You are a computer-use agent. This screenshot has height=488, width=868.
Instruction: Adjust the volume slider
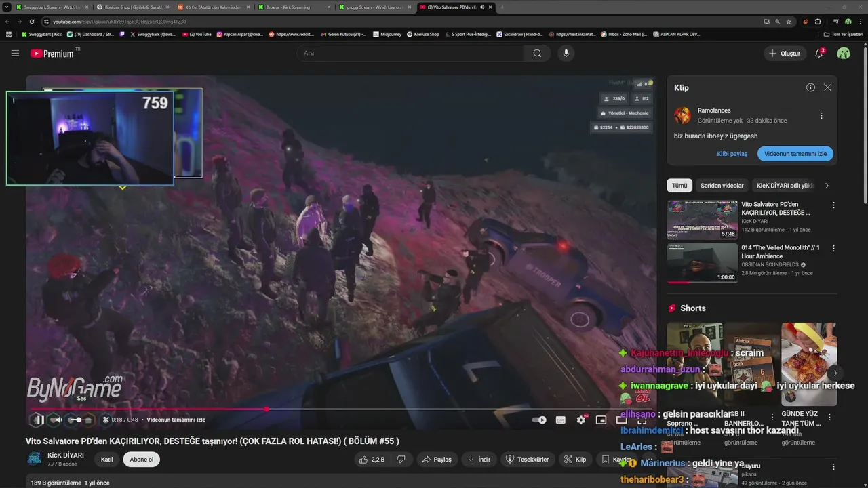(80, 420)
